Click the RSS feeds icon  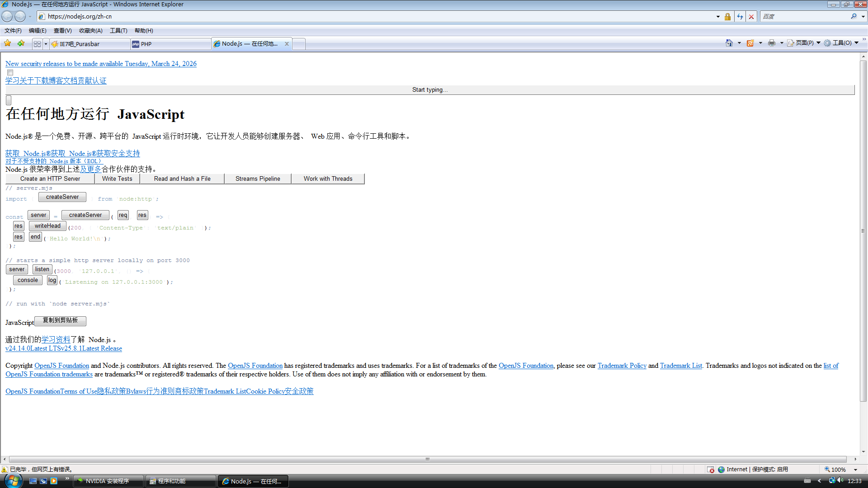pos(750,43)
